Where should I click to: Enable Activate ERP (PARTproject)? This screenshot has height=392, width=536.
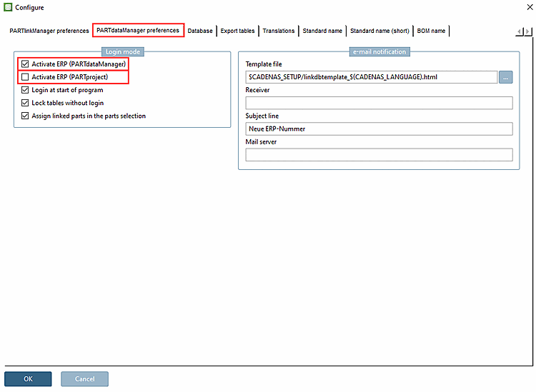coord(25,77)
